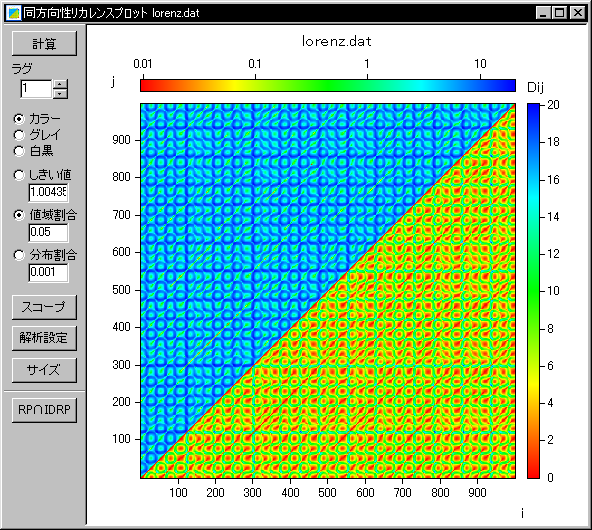
Task: Click the 分布割合 field showing 0.001
Action: coord(48,273)
